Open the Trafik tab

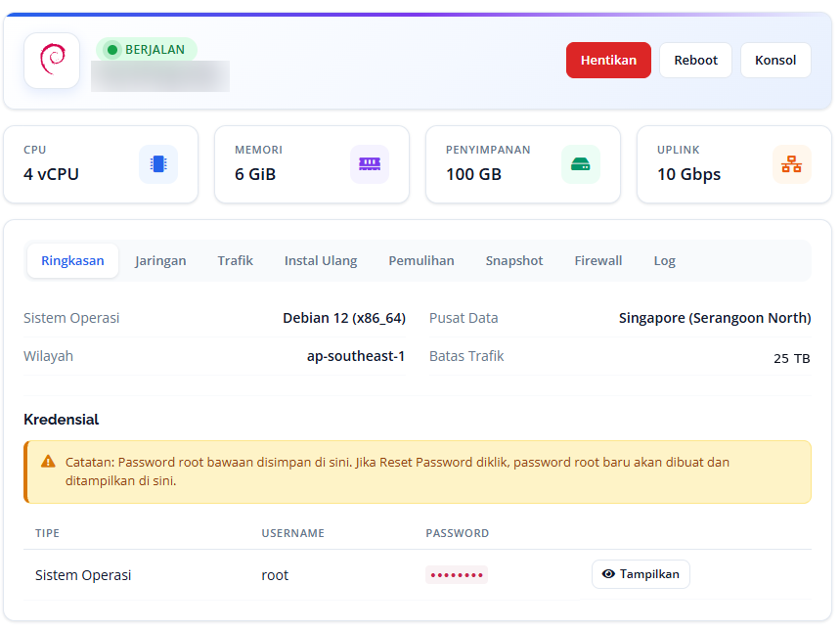[235, 261]
